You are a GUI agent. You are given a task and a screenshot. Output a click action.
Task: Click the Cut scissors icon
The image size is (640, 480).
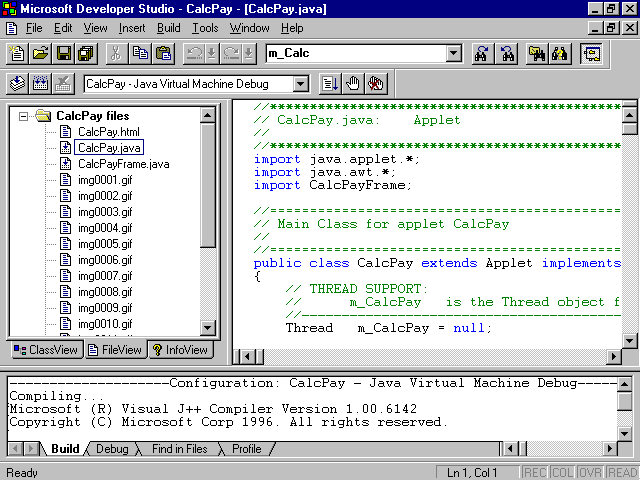tap(116, 53)
